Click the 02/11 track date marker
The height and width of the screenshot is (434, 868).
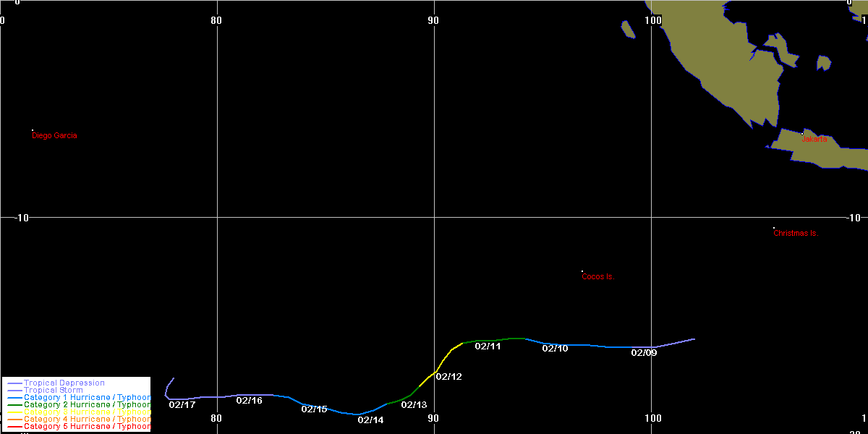(488, 346)
